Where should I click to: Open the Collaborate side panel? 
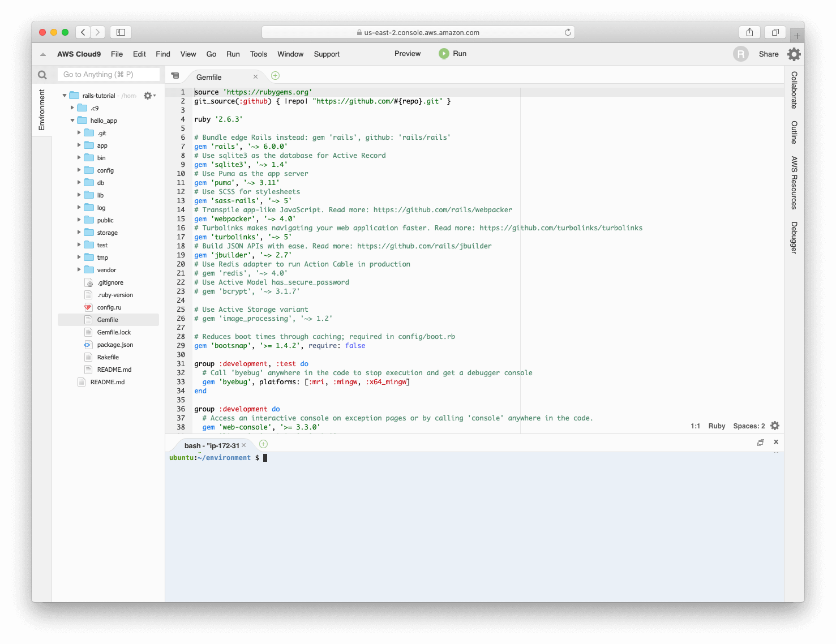point(794,90)
